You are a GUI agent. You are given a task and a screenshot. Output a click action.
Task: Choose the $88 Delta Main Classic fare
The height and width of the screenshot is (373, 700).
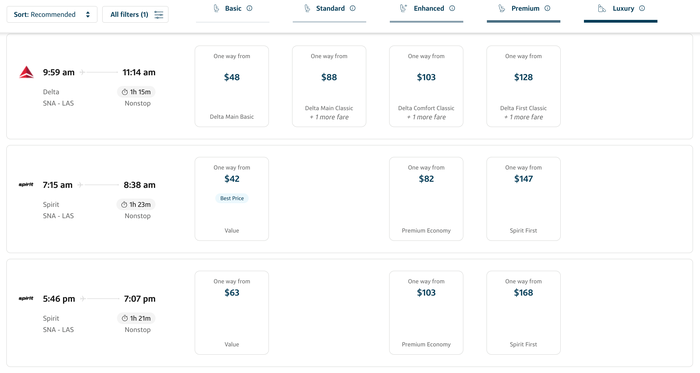329,86
